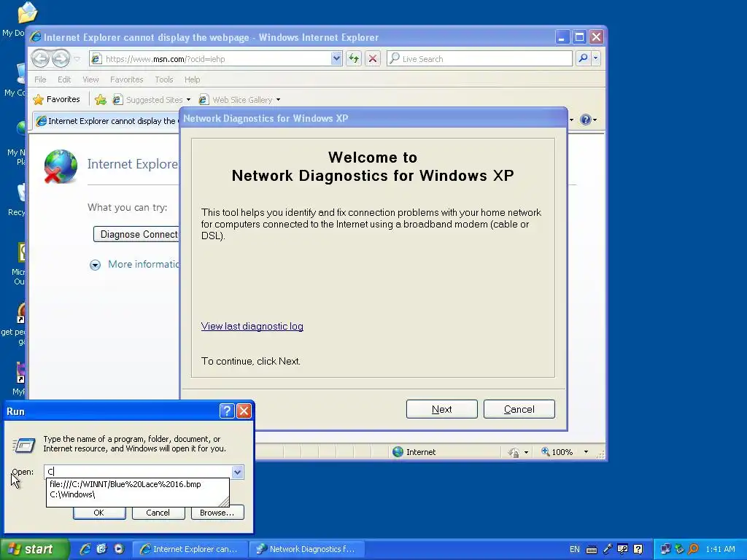Open the Favorites menu in the menu bar
The width and height of the screenshot is (747, 560).
point(126,79)
